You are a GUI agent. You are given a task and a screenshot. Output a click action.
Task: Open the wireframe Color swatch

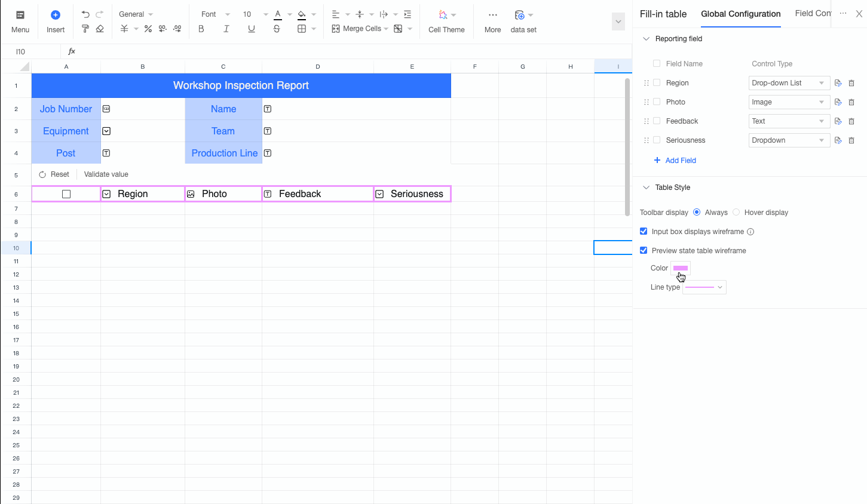[x=681, y=268]
